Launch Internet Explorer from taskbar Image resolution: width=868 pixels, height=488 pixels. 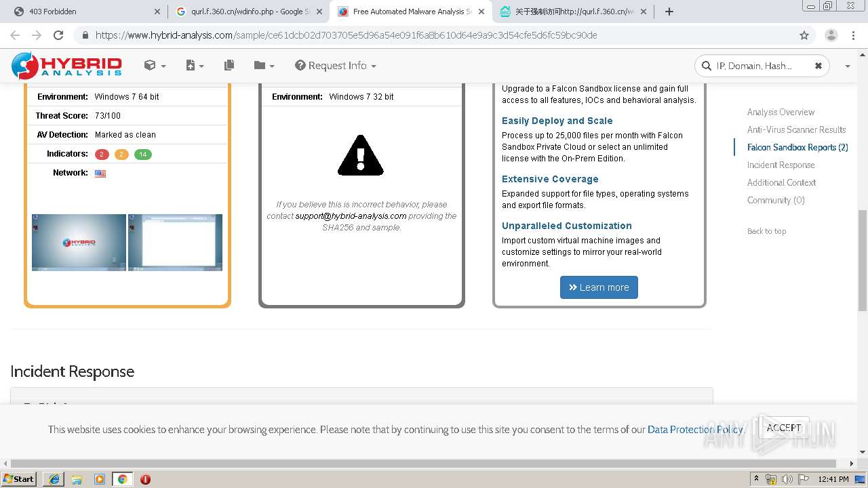pyautogui.click(x=54, y=479)
